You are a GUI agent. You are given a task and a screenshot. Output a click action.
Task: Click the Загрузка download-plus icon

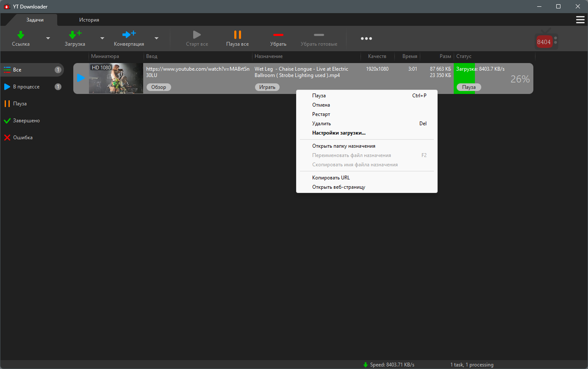point(75,35)
